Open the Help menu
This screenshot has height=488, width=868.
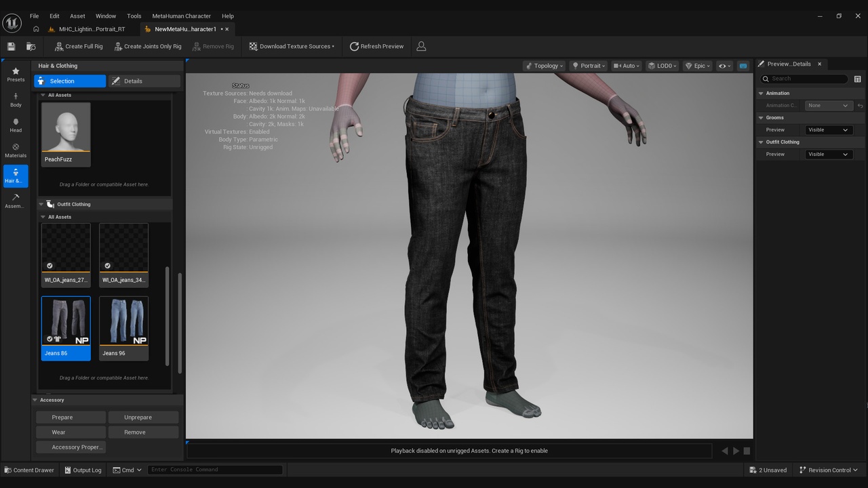pyautogui.click(x=228, y=16)
